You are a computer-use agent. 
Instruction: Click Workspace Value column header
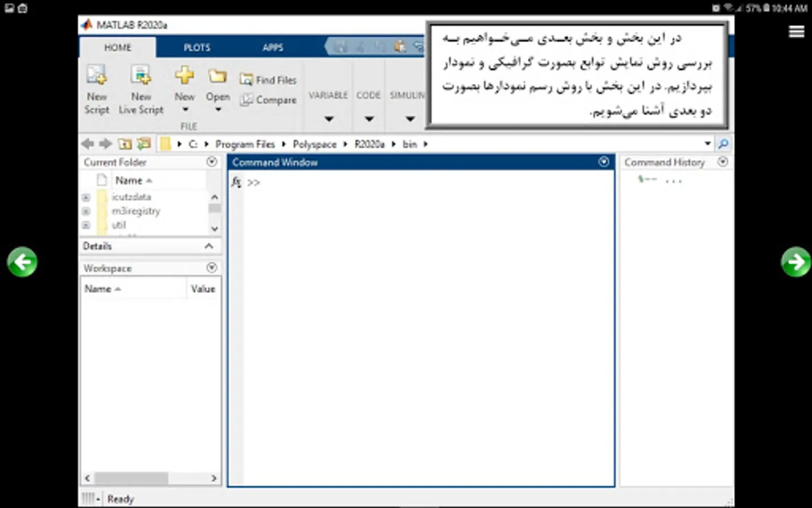point(203,288)
